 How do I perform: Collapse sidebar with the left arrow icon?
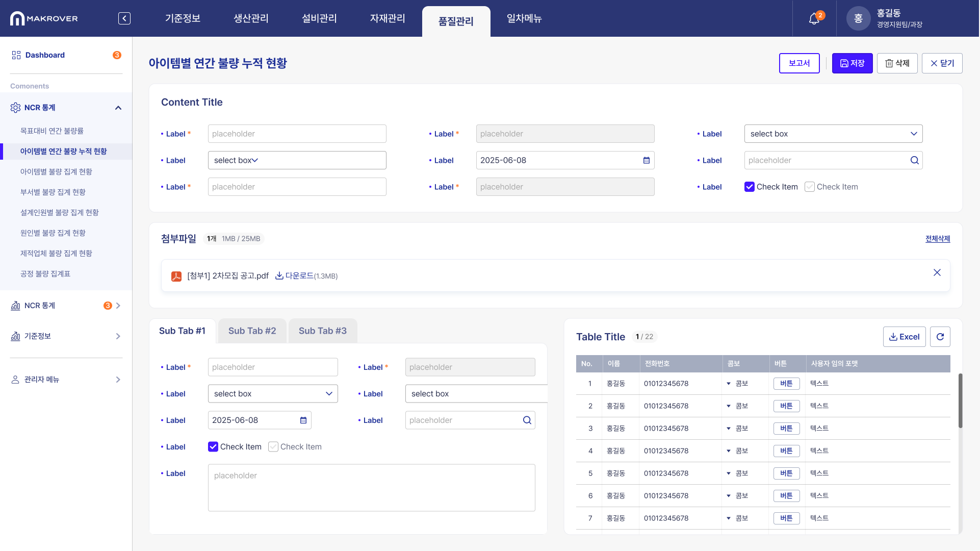pos(124,18)
